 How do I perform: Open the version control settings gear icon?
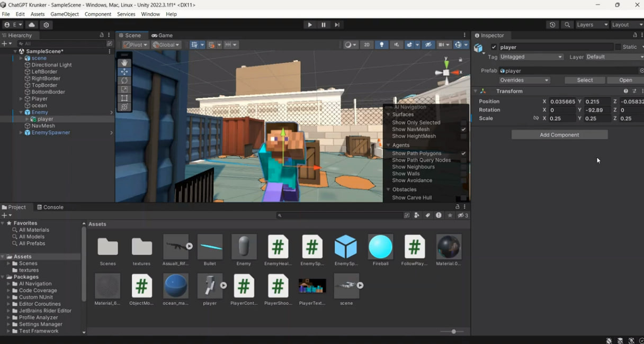[x=46, y=25]
